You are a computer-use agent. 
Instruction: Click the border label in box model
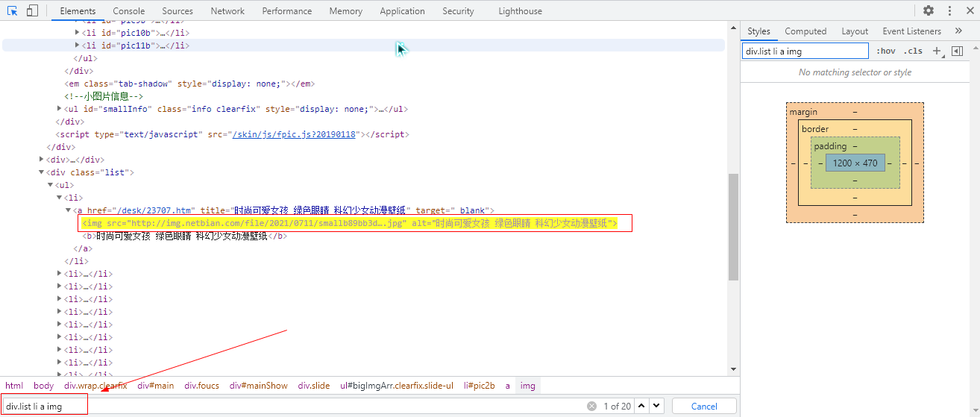coord(814,129)
